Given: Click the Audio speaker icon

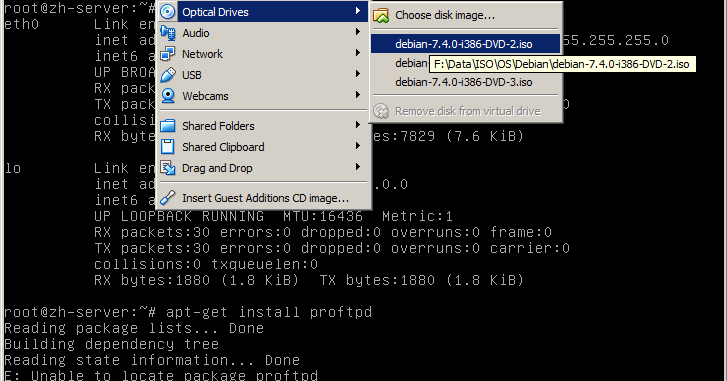Looking at the screenshot, I should [167, 33].
